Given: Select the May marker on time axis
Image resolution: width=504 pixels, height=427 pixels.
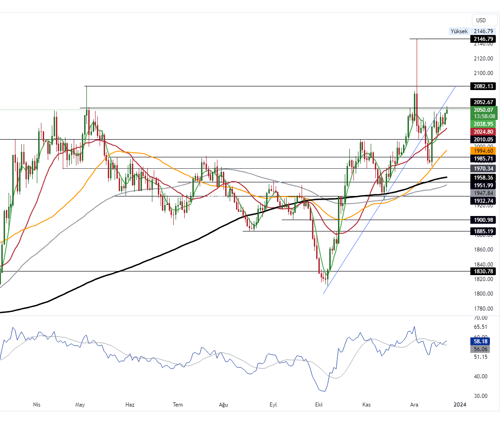Looking at the screenshot, I should tap(81, 404).
